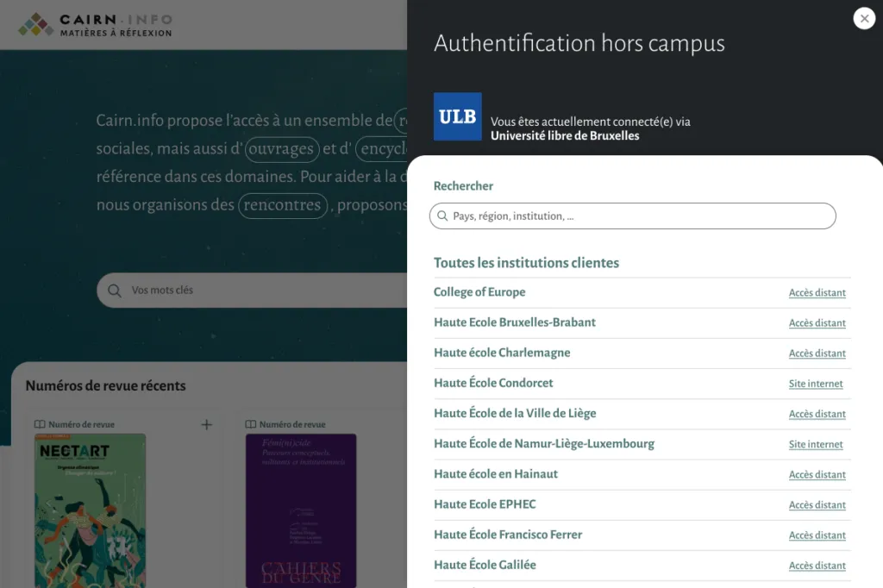Viewport: 883px width, 588px height.
Task: Select College of Europe institution
Action: coord(479,292)
